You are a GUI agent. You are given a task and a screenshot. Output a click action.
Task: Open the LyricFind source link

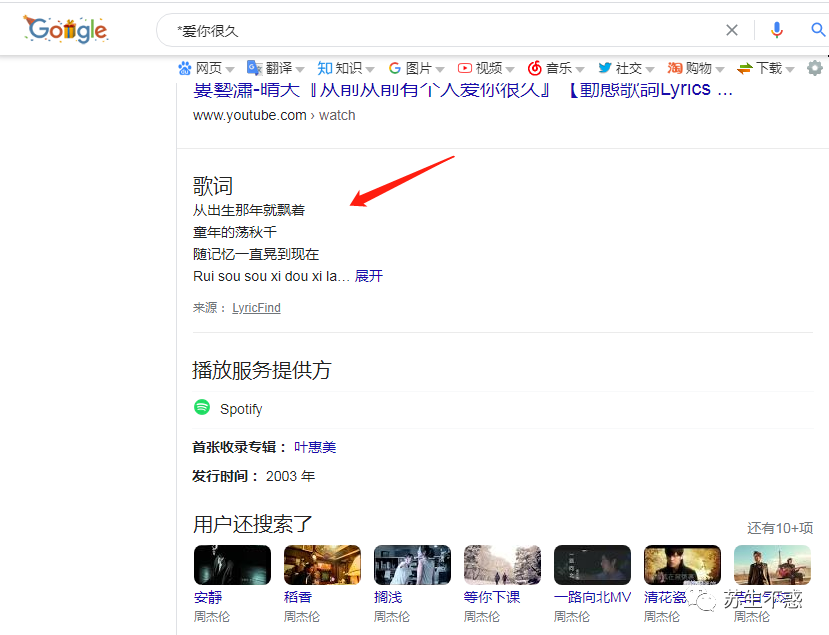click(x=256, y=308)
